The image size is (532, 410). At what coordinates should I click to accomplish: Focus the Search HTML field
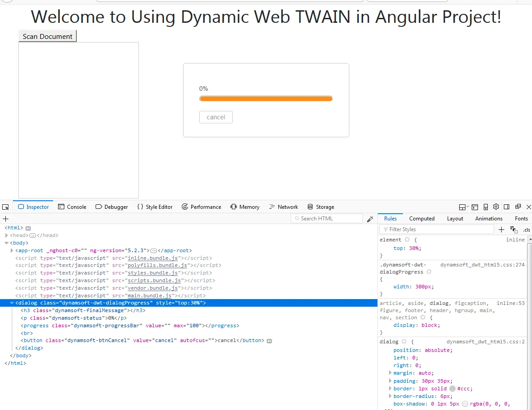pyautogui.click(x=327, y=219)
